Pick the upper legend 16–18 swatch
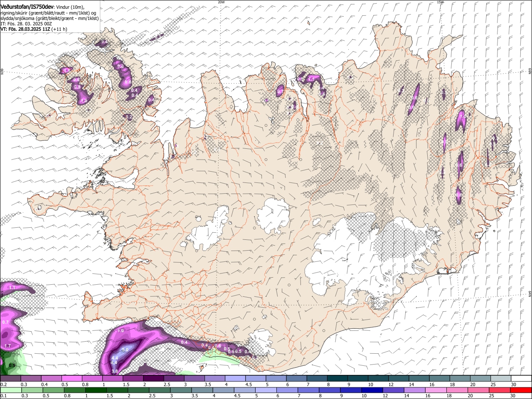The height and width of the screenshot is (399, 532). click(x=440, y=378)
